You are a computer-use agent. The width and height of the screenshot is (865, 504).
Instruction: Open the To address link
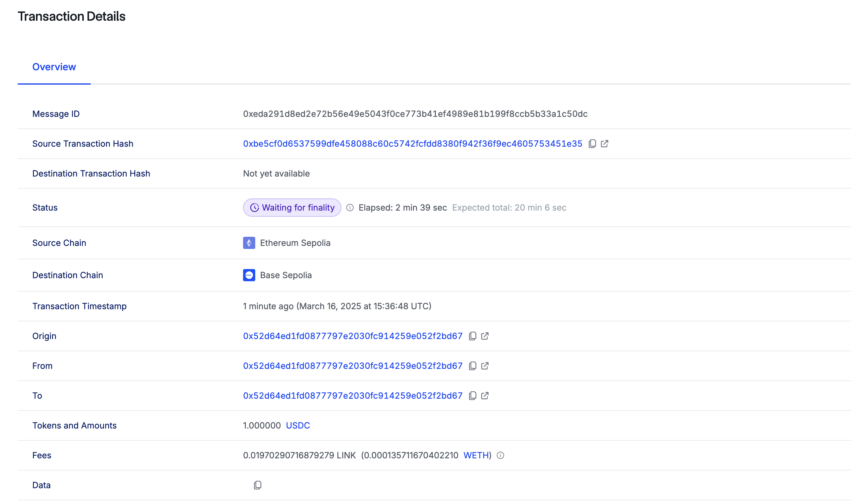click(352, 396)
